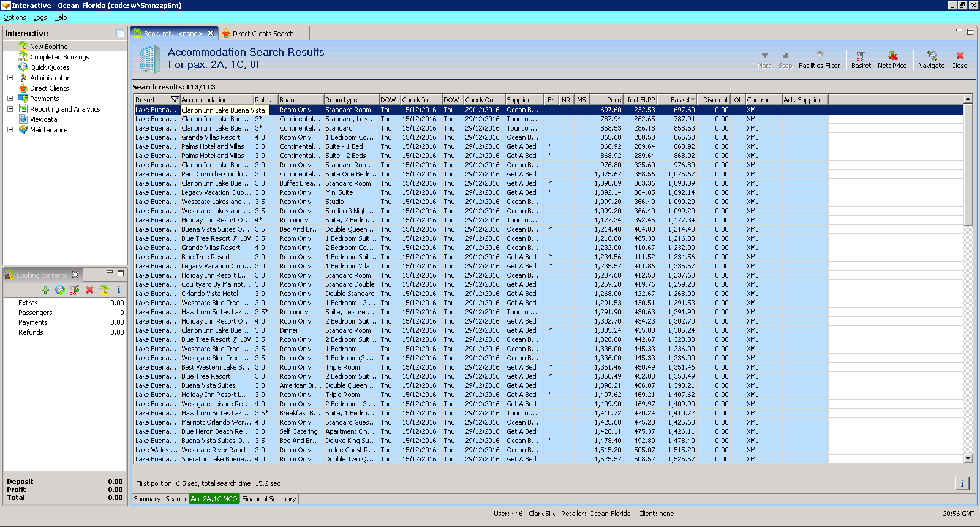980x527 pixels.
Task: Expand the Administrator tree node
Action: click(x=10, y=77)
